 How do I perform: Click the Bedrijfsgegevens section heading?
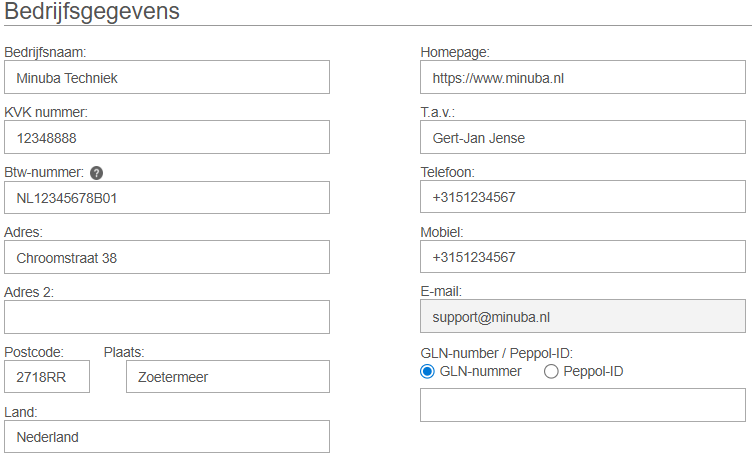click(93, 12)
